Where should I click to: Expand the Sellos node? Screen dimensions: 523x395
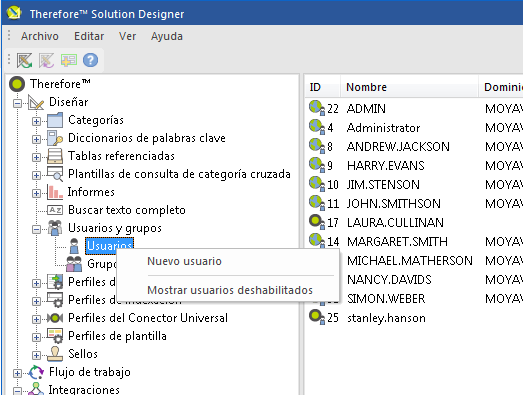[x=36, y=355]
